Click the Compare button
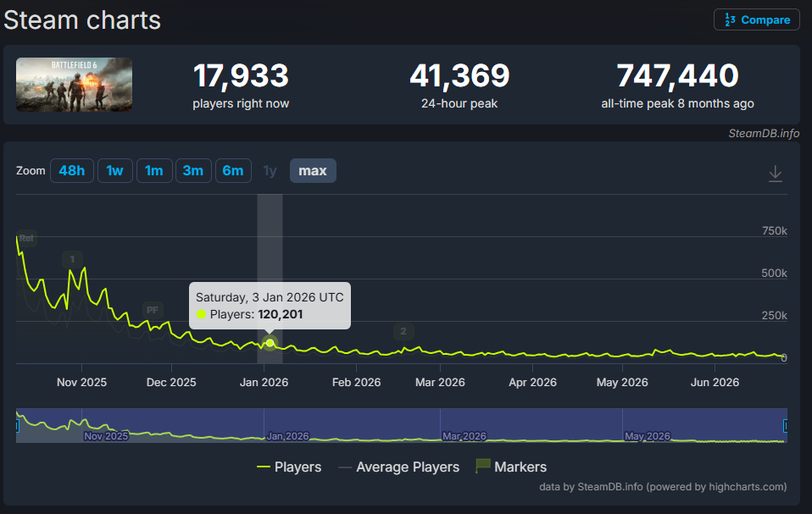812x514 pixels. click(x=757, y=19)
